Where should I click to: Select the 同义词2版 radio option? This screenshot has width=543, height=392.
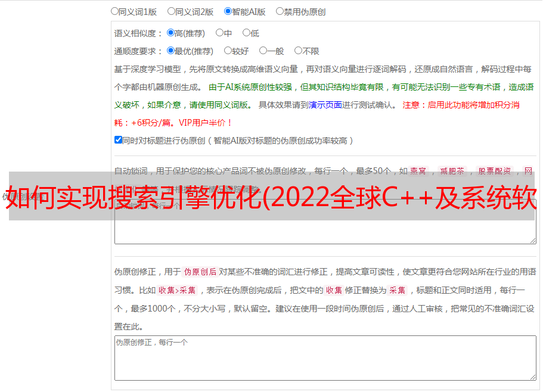pyautogui.click(x=171, y=11)
